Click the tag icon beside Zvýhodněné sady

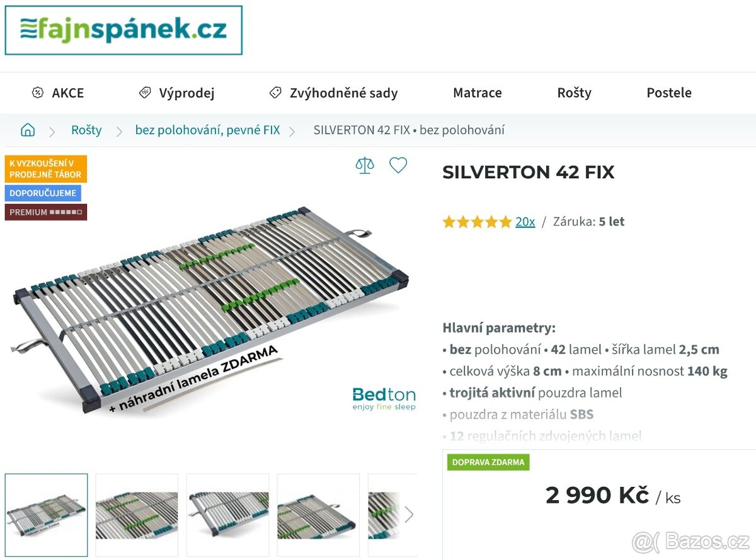(275, 93)
